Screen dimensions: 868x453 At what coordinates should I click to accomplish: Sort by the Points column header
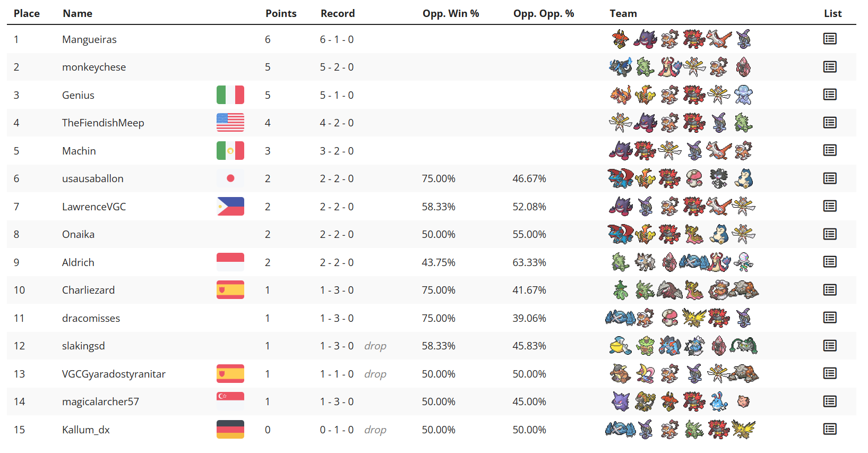click(x=281, y=13)
